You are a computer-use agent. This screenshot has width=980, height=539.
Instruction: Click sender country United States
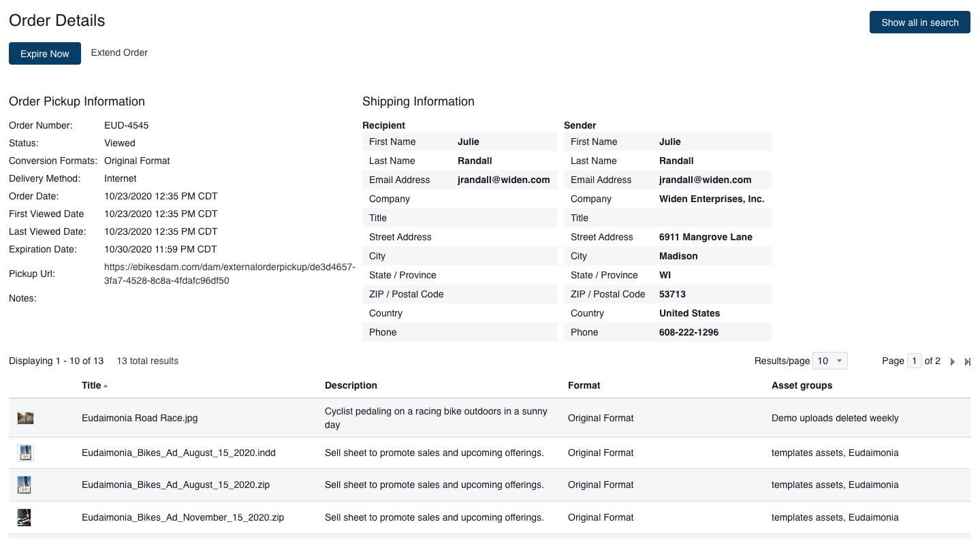point(689,313)
